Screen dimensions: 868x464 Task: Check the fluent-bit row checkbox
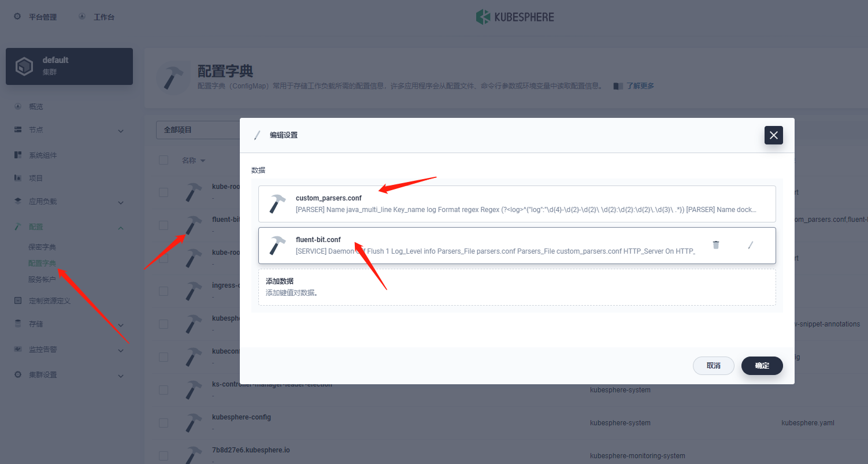tap(164, 225)
